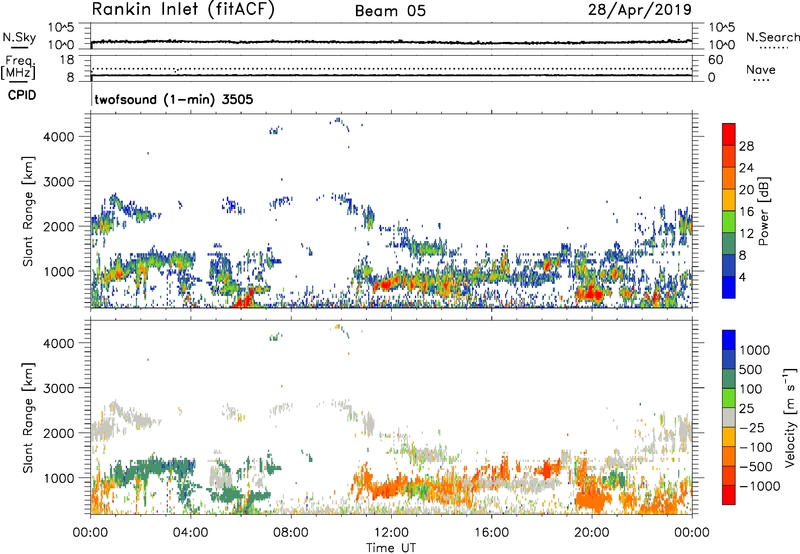Screen dimensions: 800x554
Task: Click the 'Slant Range [km]' label of the velocity panel
Action: tap(28, 418)
